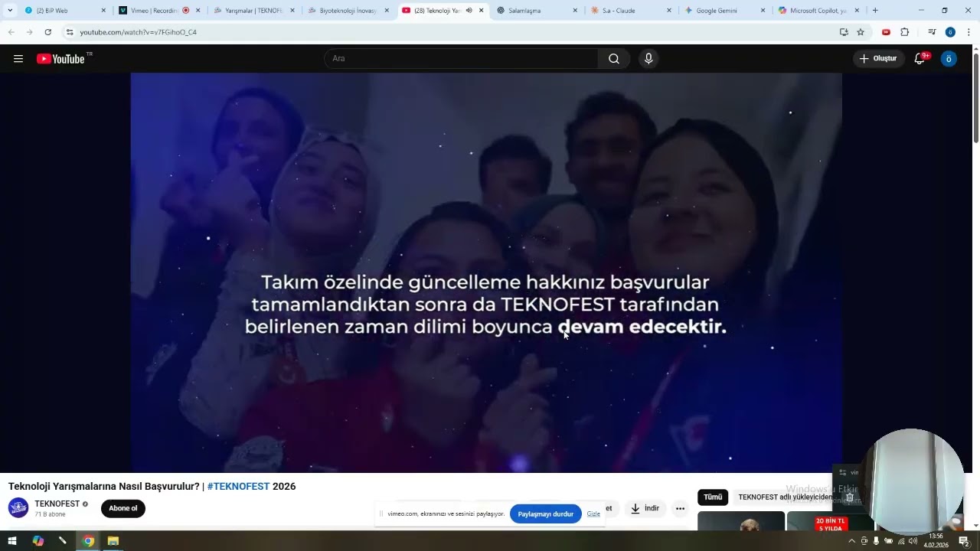Open Chrome media controls icon

tap(932, 32)
